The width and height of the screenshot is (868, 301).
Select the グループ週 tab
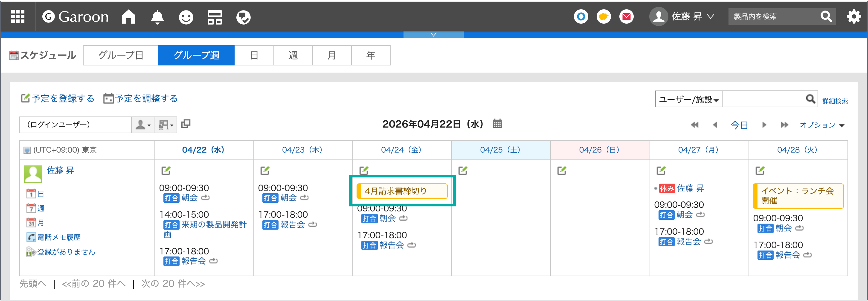(196, 55)
